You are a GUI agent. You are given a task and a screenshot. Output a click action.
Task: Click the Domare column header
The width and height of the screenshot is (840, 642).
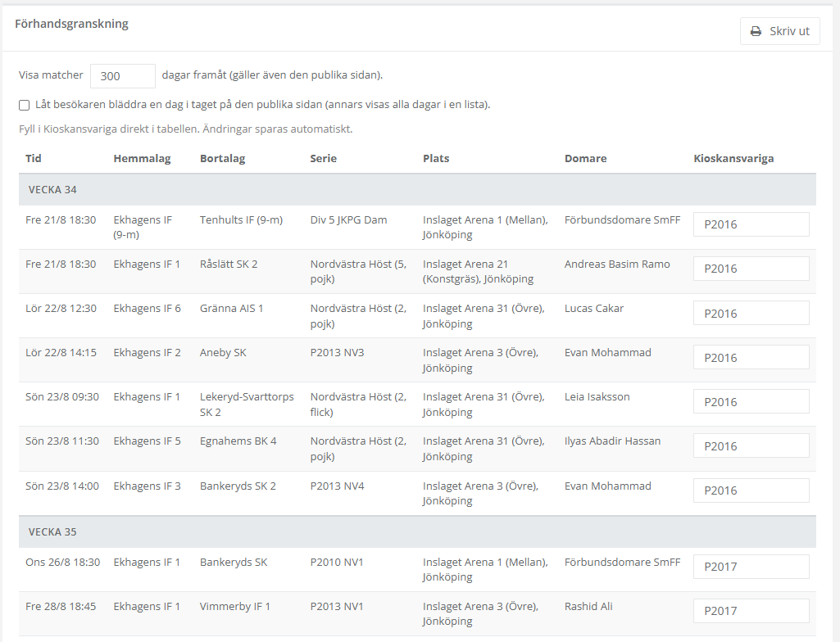point(585,159)
